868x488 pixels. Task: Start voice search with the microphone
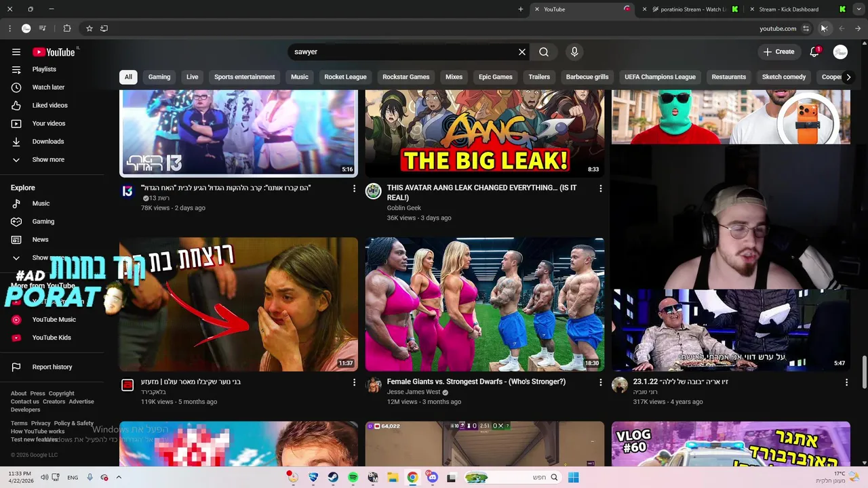coord(574,52)
